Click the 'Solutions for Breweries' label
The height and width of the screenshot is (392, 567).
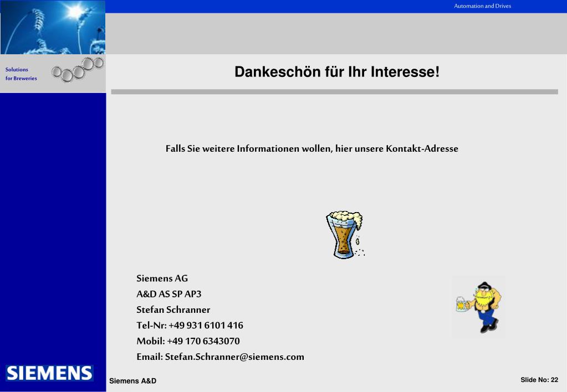tap(21, 74)
